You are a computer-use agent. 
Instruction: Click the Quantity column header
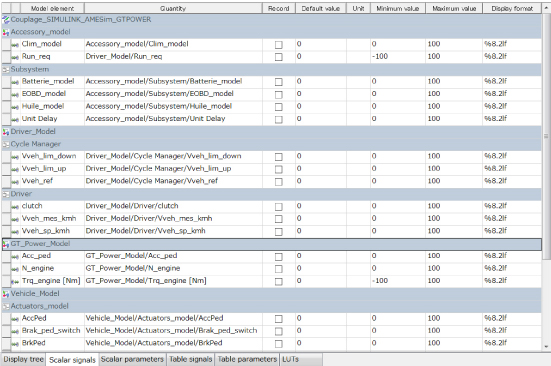[173, 8]
